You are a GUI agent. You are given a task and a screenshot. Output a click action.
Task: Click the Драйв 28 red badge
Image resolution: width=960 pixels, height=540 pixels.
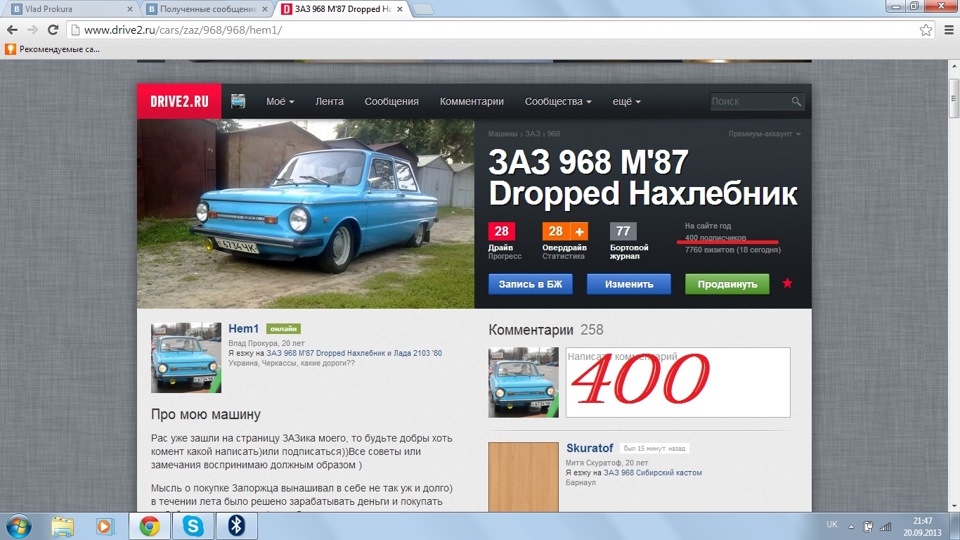[x=501, y=231]
